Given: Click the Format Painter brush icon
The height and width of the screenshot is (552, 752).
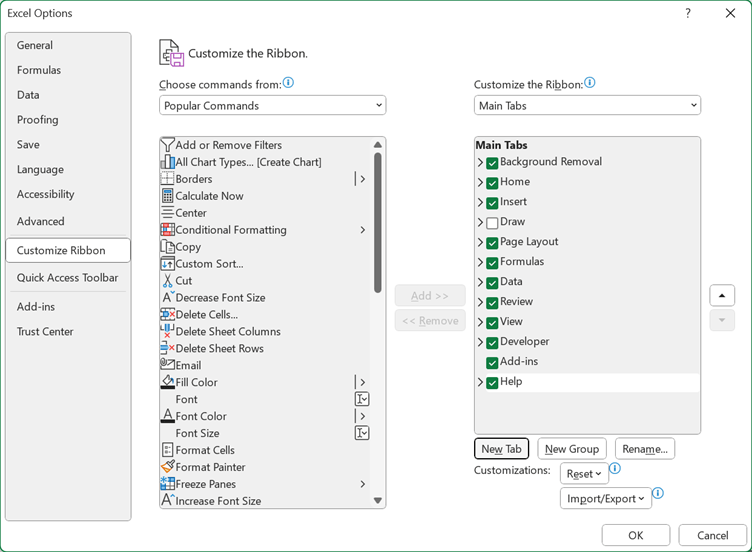Looking at the screenshot, I should (167, 467).
